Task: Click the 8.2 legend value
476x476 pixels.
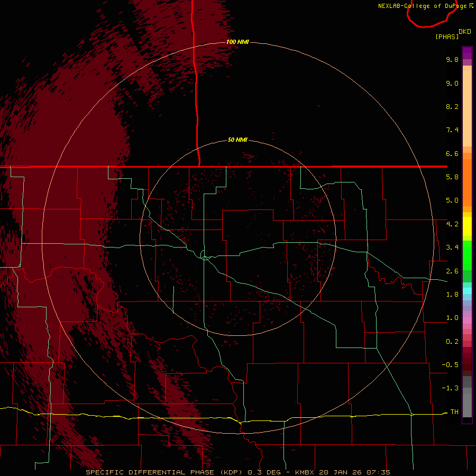Action: coord(452,106)
